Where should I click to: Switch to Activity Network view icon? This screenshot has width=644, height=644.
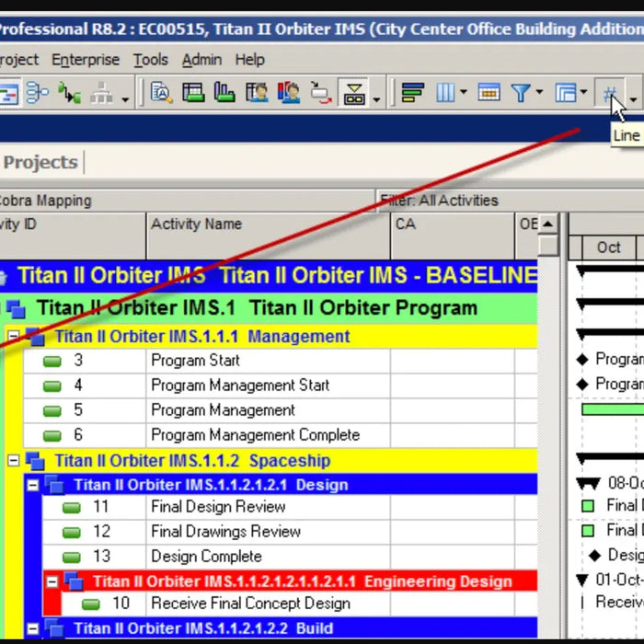click(37, 92)
